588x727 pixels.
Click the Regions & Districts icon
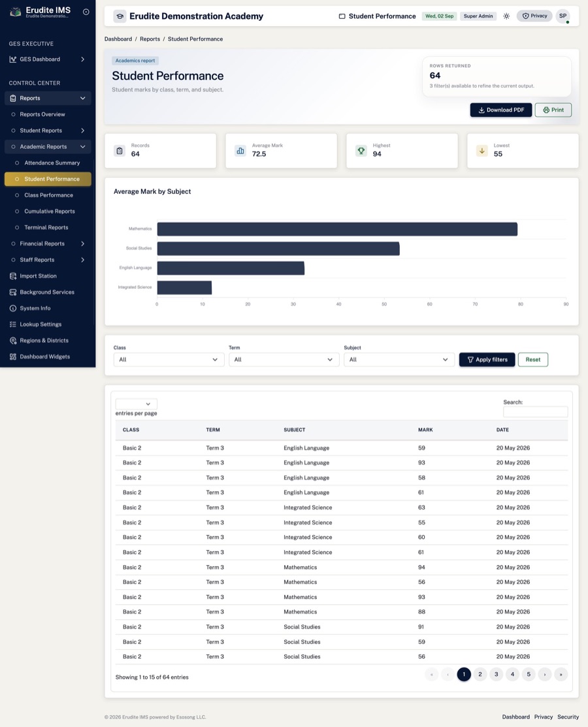(x=13, y=340)
